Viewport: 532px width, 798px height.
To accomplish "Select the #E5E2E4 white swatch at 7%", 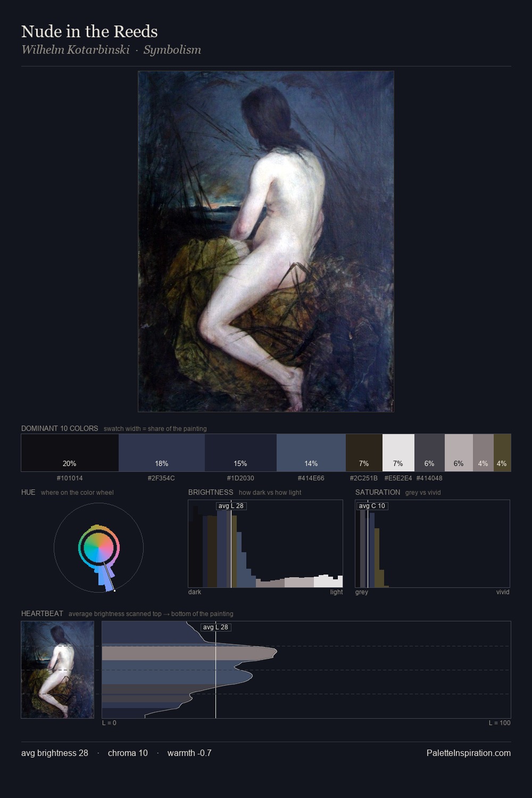I will pyautogui.click(x=398, y=453).
